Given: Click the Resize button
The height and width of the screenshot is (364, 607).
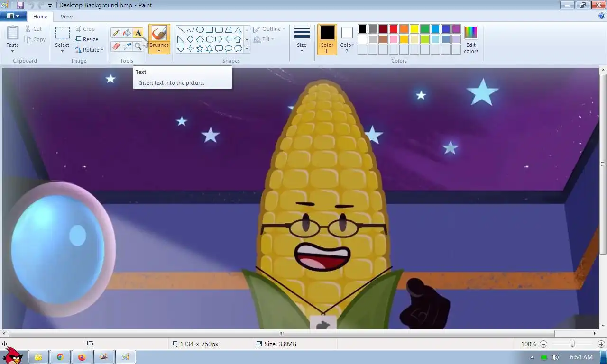Looking at the screenshot, I should pyautogui.click(x=87, y=39).
